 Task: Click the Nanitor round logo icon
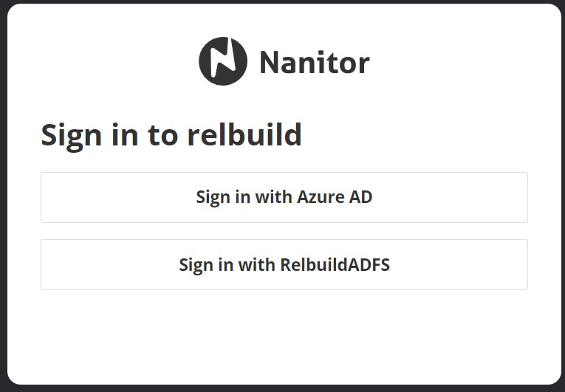pos(223,61)
